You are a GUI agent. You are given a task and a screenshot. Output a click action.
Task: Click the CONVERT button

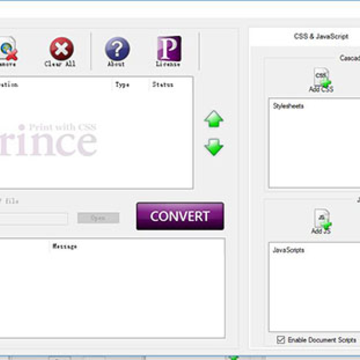180,216
